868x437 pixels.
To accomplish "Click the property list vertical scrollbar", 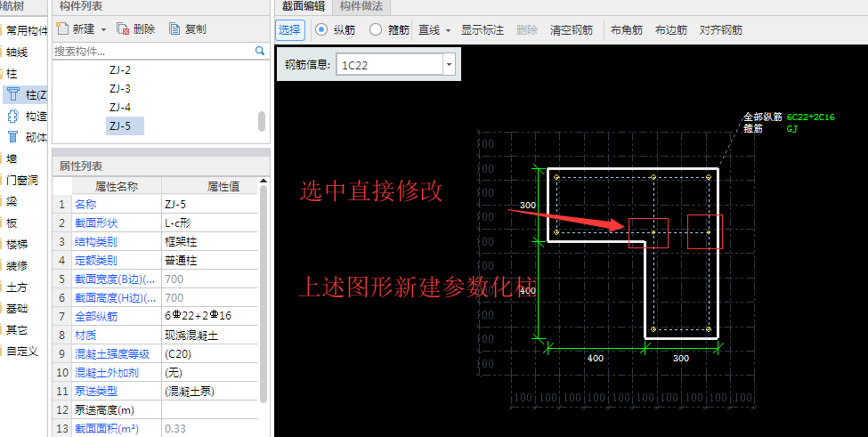I will pyautogui.click(x=264, y=293).
